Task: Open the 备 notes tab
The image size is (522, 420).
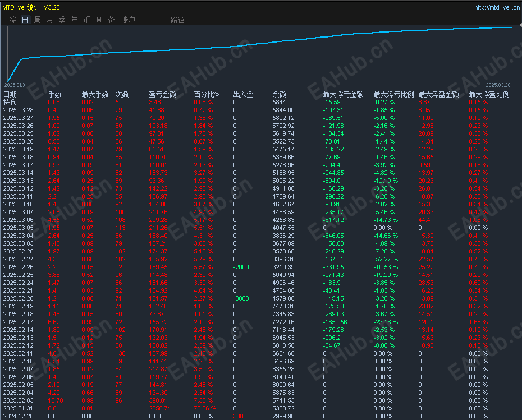Action: (111, 20)
